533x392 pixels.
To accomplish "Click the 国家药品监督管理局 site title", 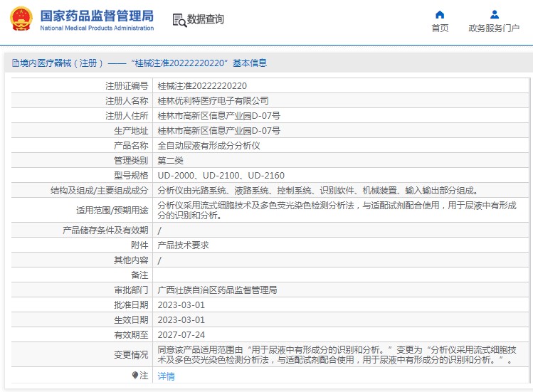I will click(x=97, y=16).
